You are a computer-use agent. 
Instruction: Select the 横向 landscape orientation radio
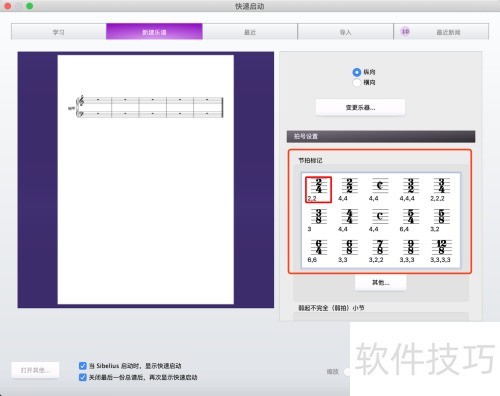tap(357, 82)
